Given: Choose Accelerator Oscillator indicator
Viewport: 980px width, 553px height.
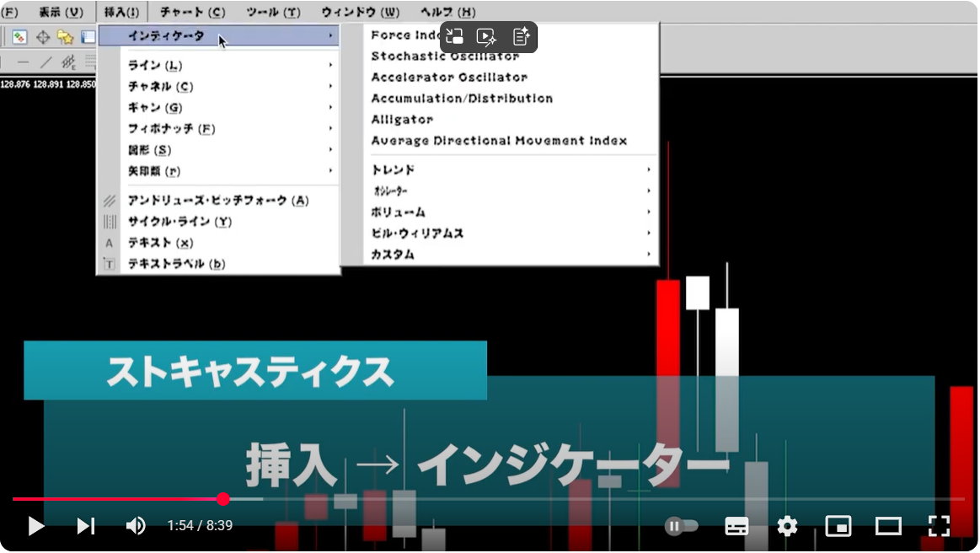Looking at the screenshot, I should (511, 78).
